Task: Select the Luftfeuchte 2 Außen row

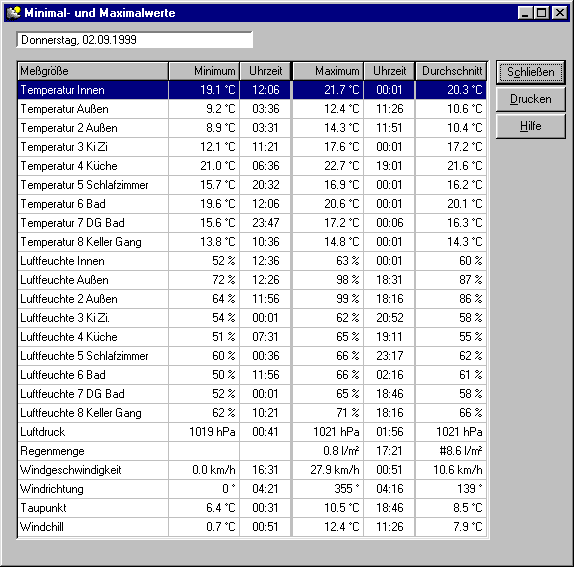Action: click(252, 299)
